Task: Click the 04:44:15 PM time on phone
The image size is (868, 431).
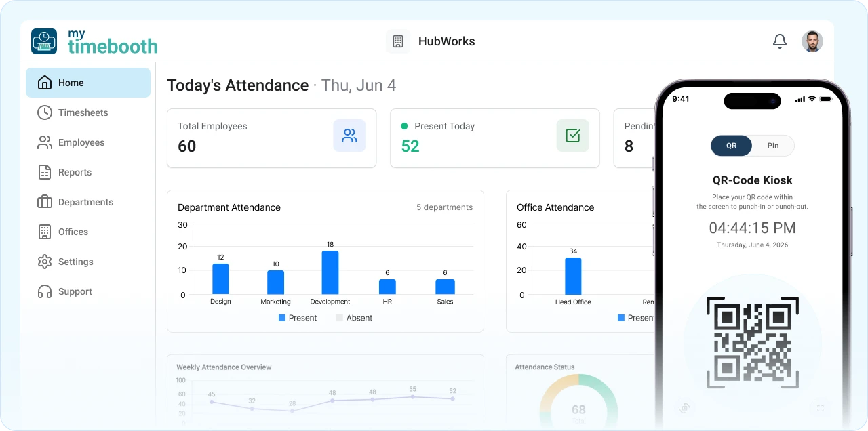Action: coord(753,228)
